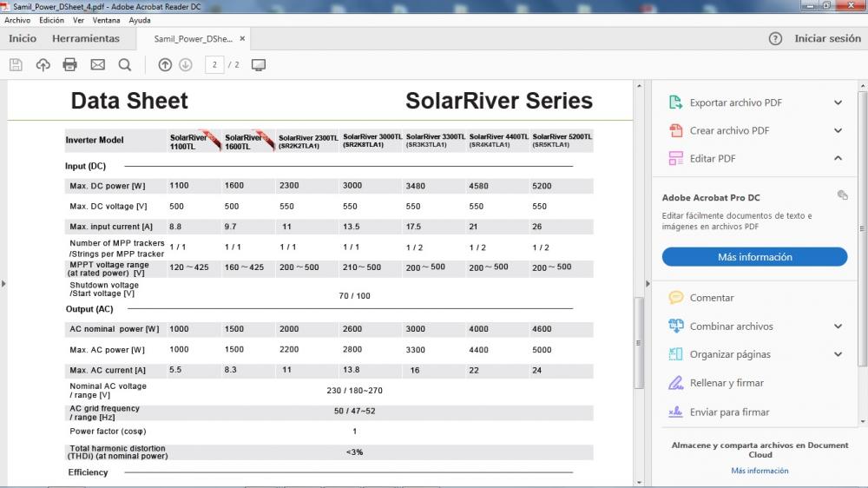Click the Editar PDF icon
868x488 pixels.
click(x=675, y=158)
